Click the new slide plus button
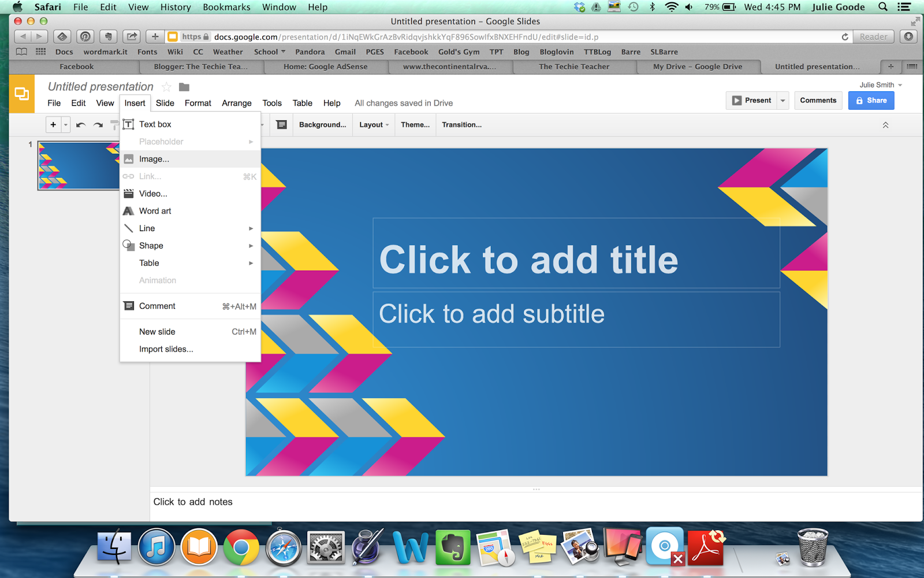 coord(53,124)
